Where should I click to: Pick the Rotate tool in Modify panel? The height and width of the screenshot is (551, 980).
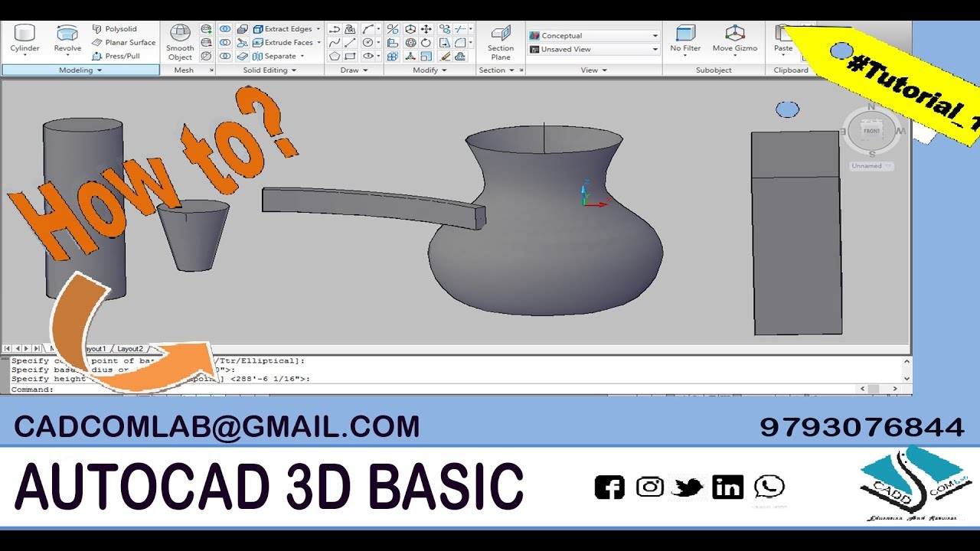[x=426, y=42]
